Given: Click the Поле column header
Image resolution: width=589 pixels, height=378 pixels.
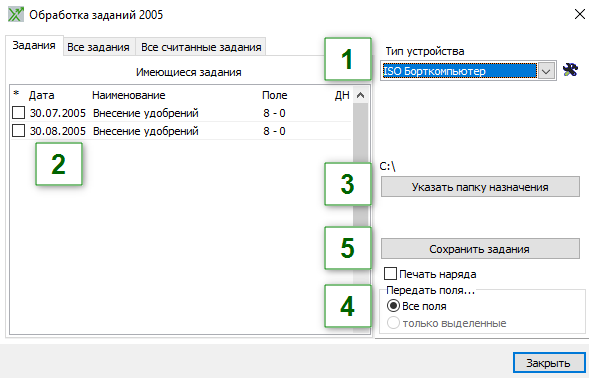Looking at the screenshot, I should tap(275, 95).
